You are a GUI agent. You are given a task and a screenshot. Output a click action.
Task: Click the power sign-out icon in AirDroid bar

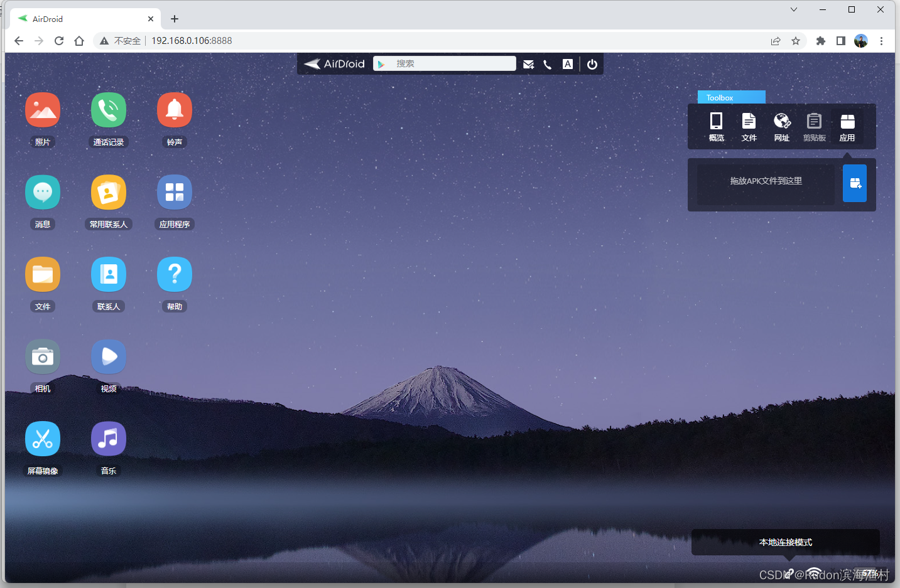592,64
